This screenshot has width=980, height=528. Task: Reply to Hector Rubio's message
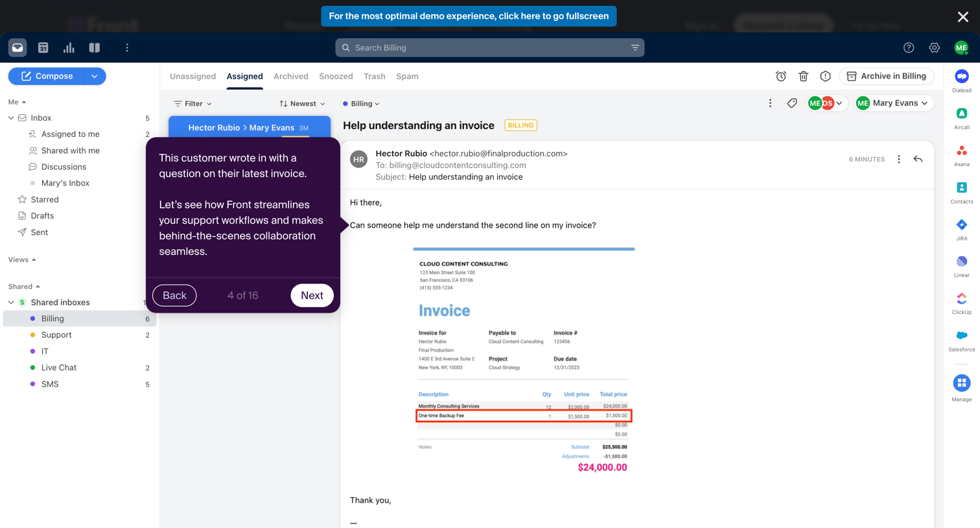coord(918,159)
